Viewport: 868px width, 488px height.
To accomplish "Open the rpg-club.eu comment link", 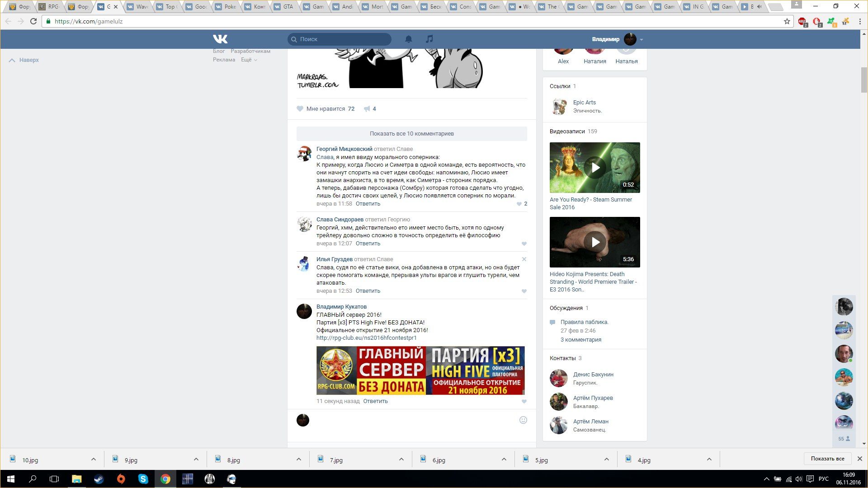I will tap(366, 338).
